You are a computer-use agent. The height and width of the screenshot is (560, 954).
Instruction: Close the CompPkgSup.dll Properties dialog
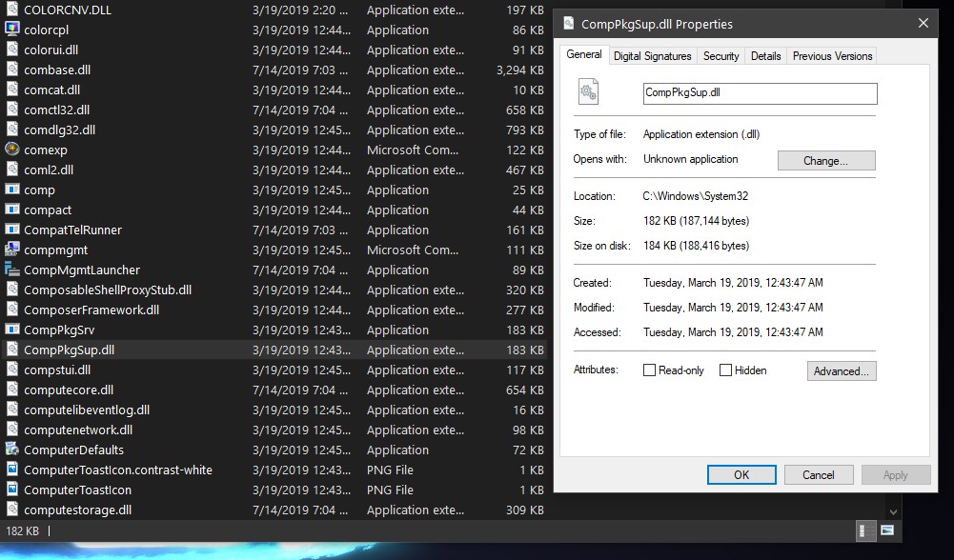(x=923, y=23)
